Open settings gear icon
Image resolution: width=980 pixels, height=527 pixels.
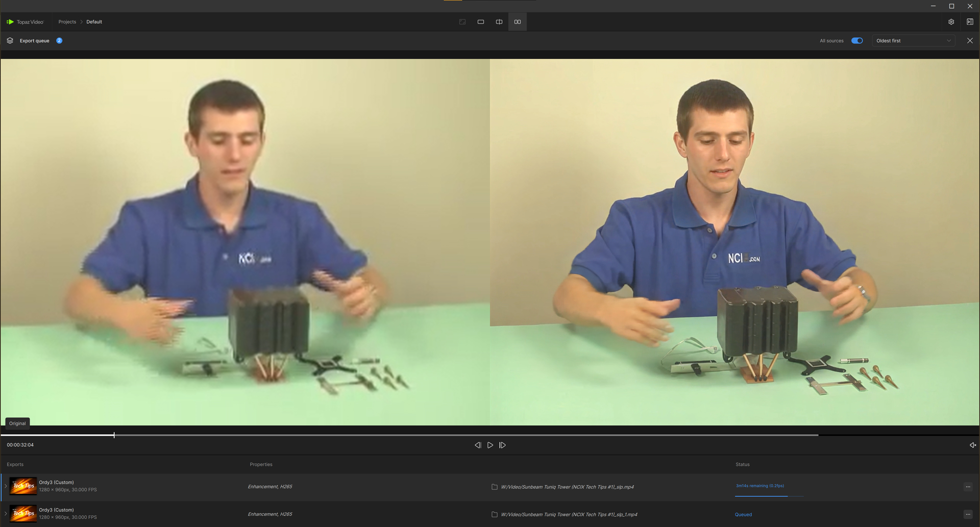(x=951, y=22)
